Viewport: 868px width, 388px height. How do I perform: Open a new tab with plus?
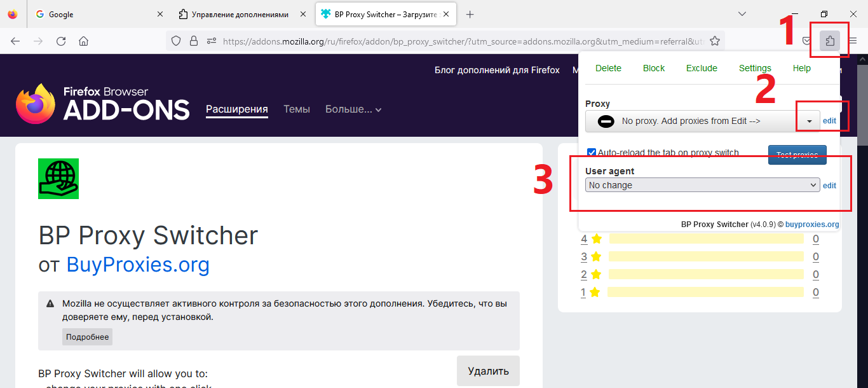470,14
